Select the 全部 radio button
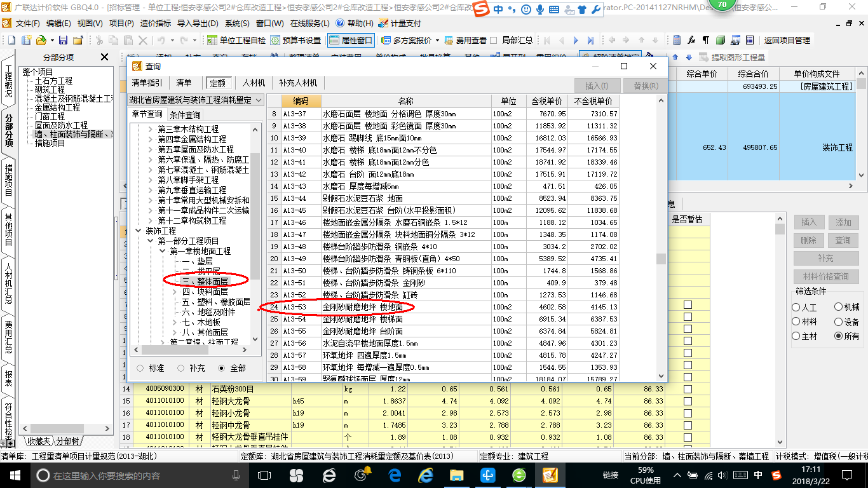868x488 pixels. point(222,368)
